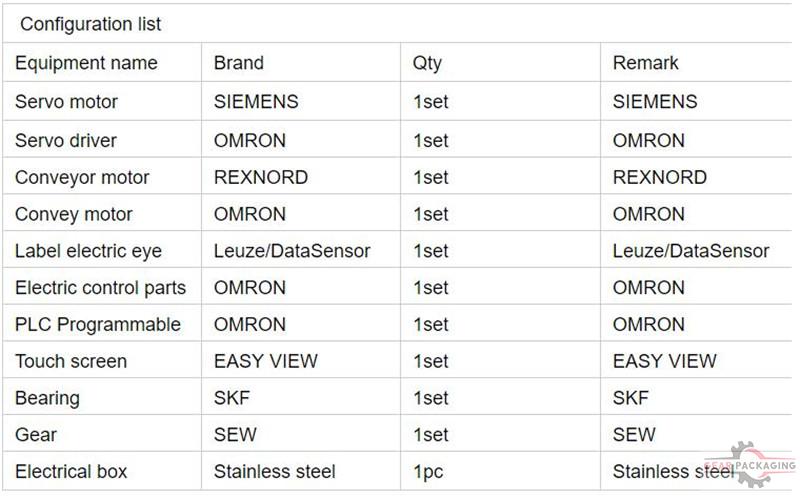Select the Configuration list title
Image resolution: width=800 pixels, height=498 pixels.
90,24
